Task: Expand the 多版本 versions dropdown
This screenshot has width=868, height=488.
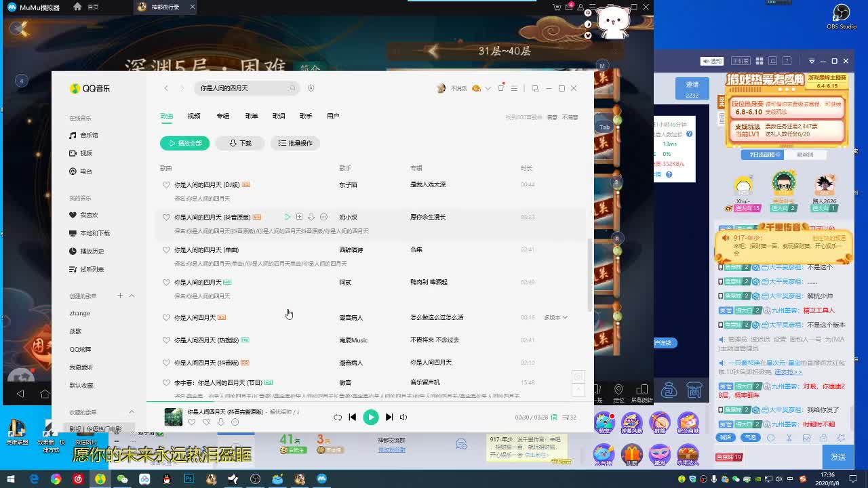Action: click(x=555, y=317)
